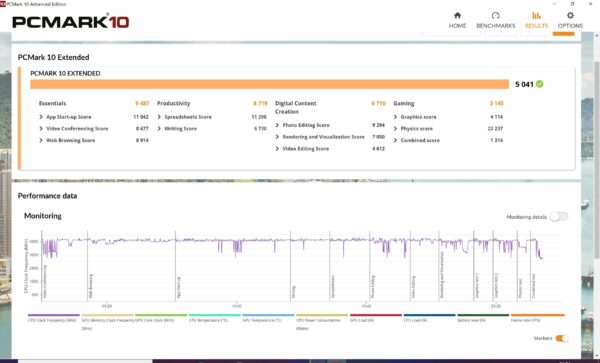Click the Web Browsing value 8 914

point(142,140)
